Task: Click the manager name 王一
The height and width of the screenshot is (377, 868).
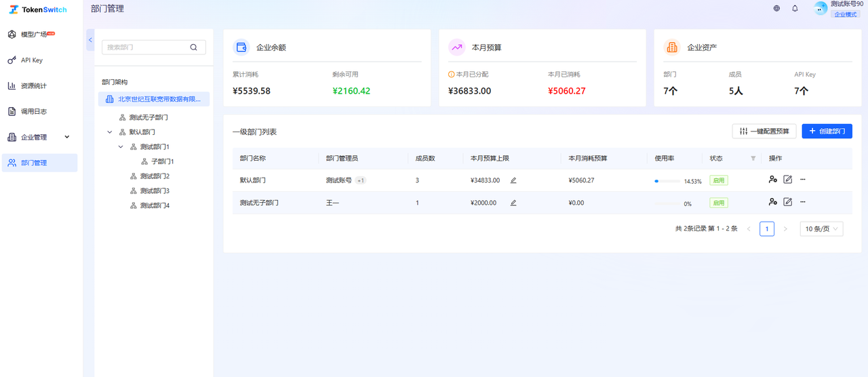Action: click(332, 203)
